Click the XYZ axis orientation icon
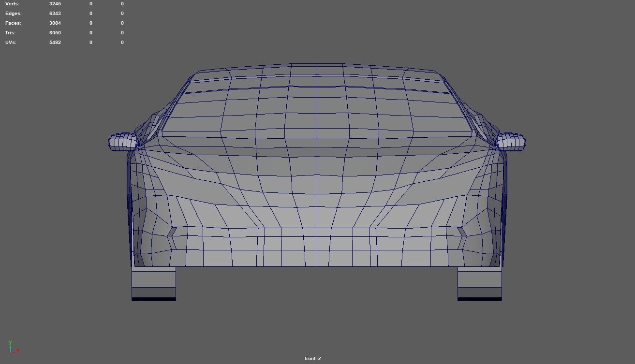This screenshot has width=635, height=364. (13, 347)
